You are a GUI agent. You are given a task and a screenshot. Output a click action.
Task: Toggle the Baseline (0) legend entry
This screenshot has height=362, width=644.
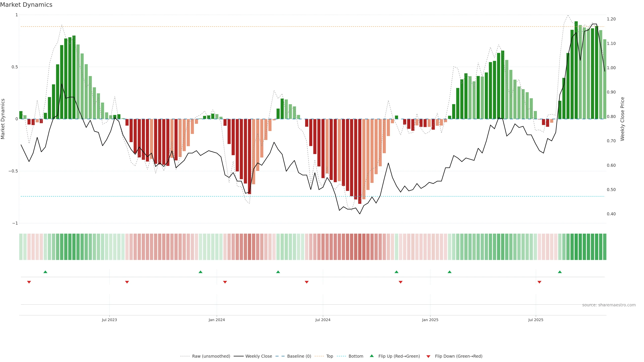(x=299, y=356)
